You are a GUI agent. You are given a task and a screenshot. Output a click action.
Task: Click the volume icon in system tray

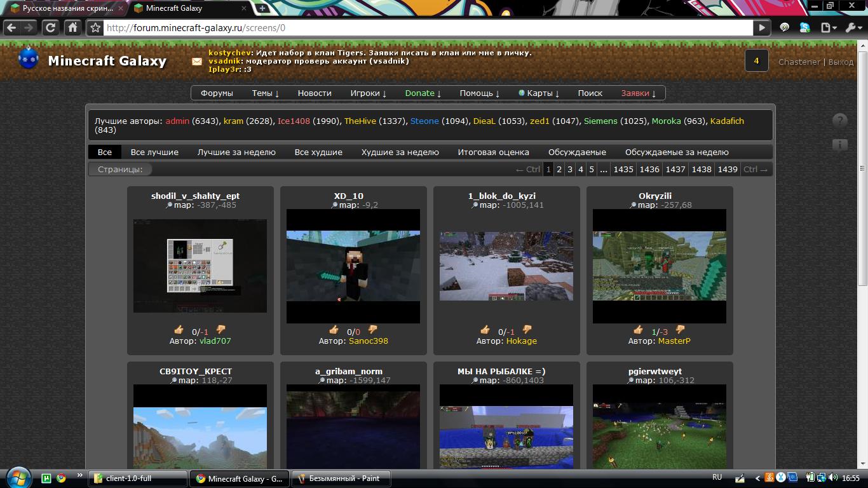tap(834, 478)
